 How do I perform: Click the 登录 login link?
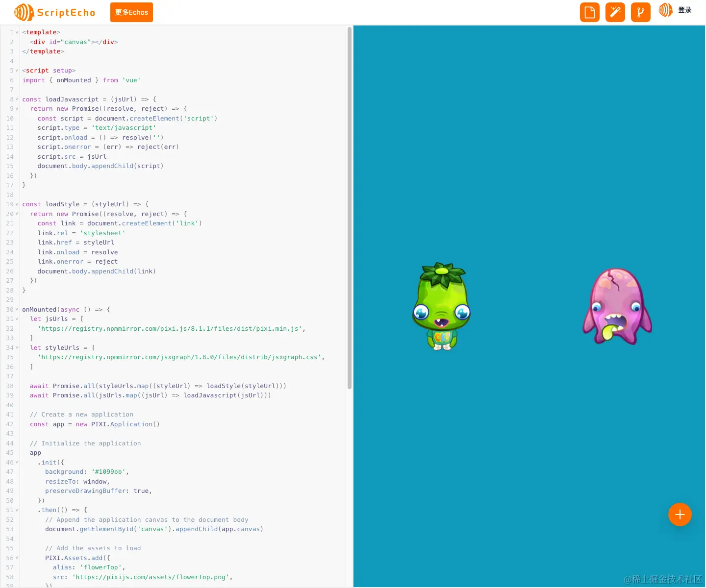685,10
